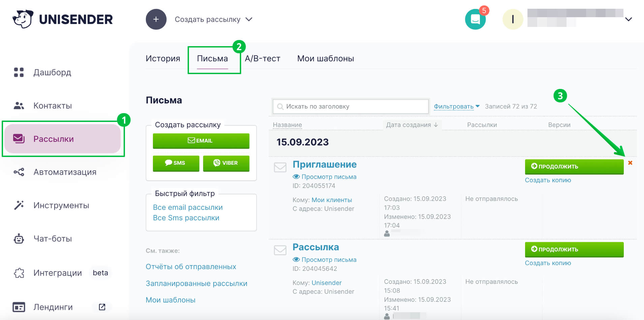Image resolution: width=644 pixels, height=320 pixels.
Task: Click the Рассылки envelope icon
Action: (19, 139)
